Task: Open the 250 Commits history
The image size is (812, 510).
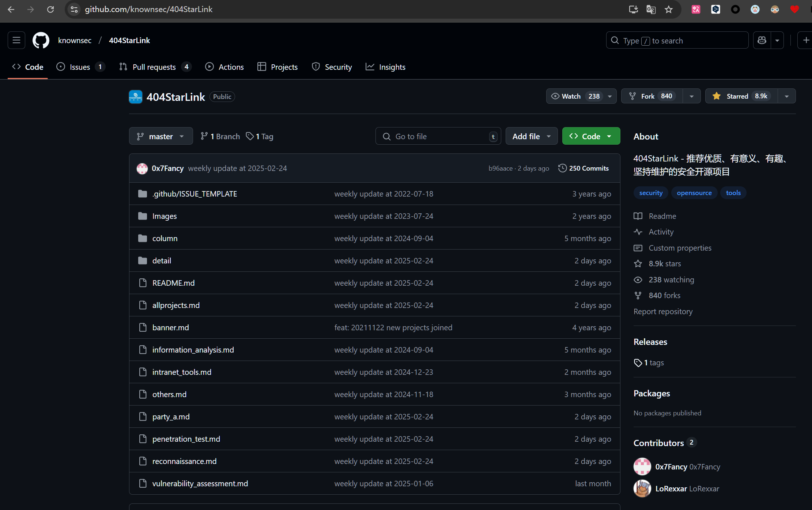Action: pyautogui.click(x=583, y=168)
